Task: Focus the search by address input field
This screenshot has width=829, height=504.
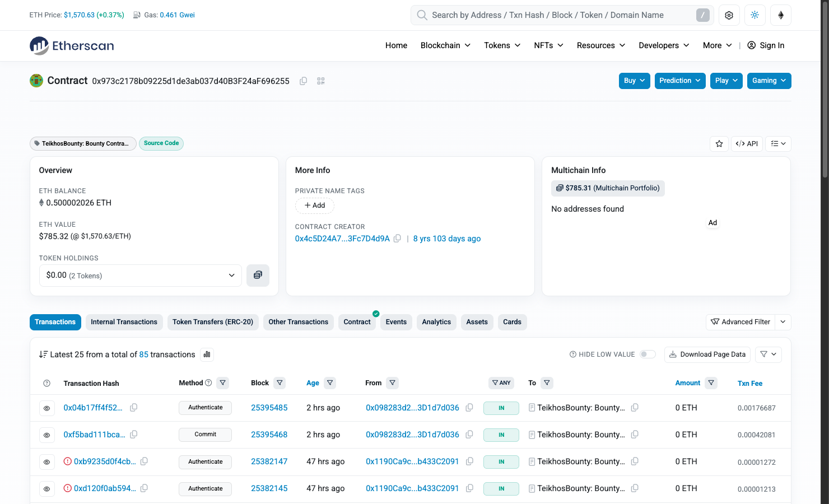Action: point(562,15)
